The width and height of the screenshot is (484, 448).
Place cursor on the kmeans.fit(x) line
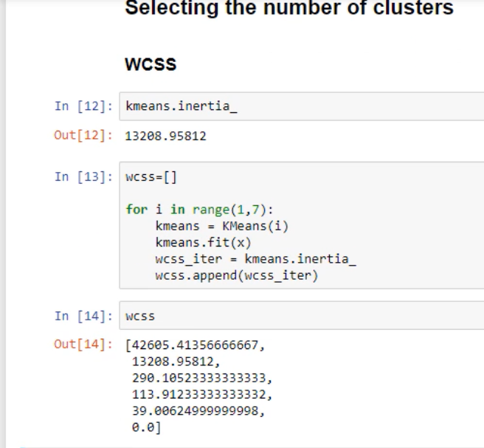(188, 242)
